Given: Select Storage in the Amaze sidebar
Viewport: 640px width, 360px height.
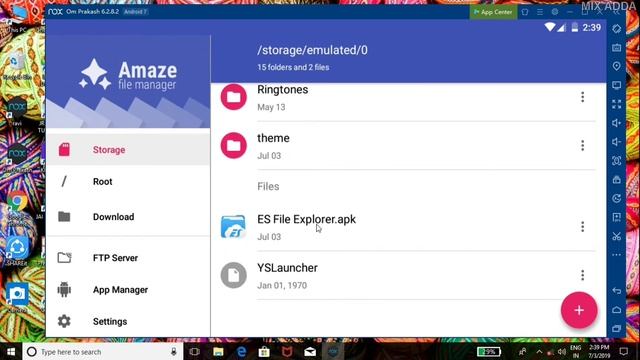Looking at the screenshot, I should coord(128,150).
